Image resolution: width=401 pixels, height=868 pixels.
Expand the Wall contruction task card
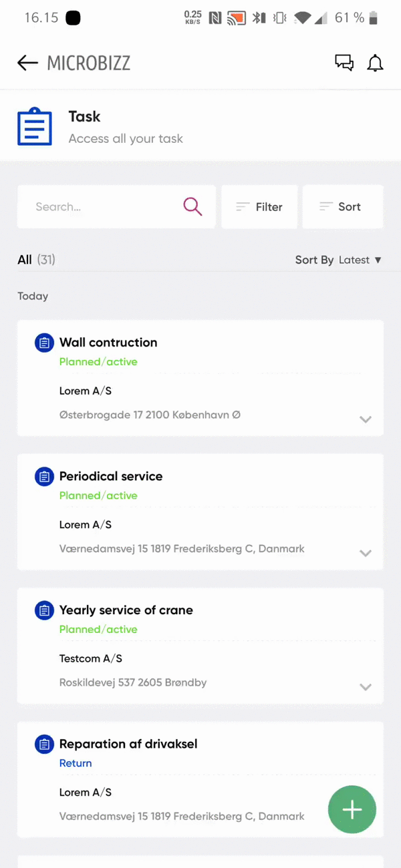point(366,419)
